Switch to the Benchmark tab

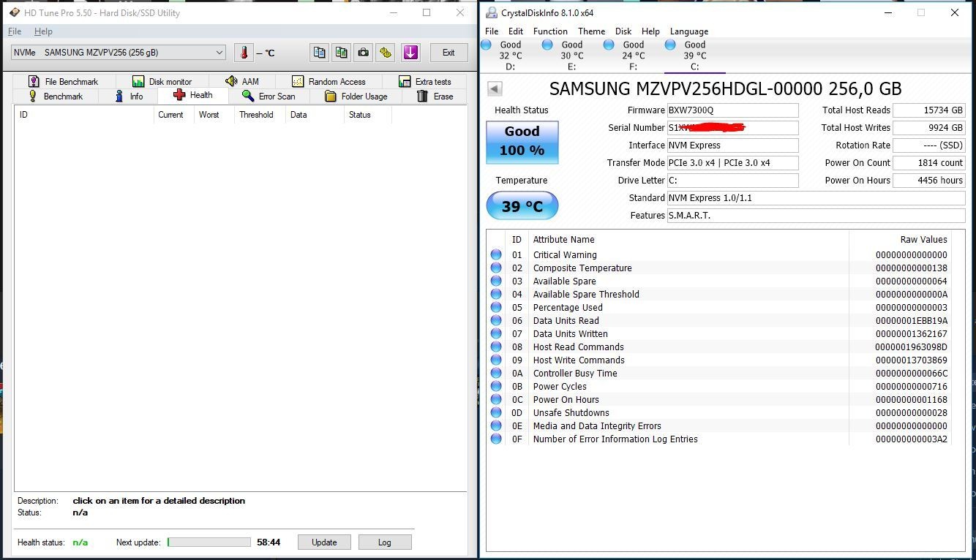click(56, 97)
